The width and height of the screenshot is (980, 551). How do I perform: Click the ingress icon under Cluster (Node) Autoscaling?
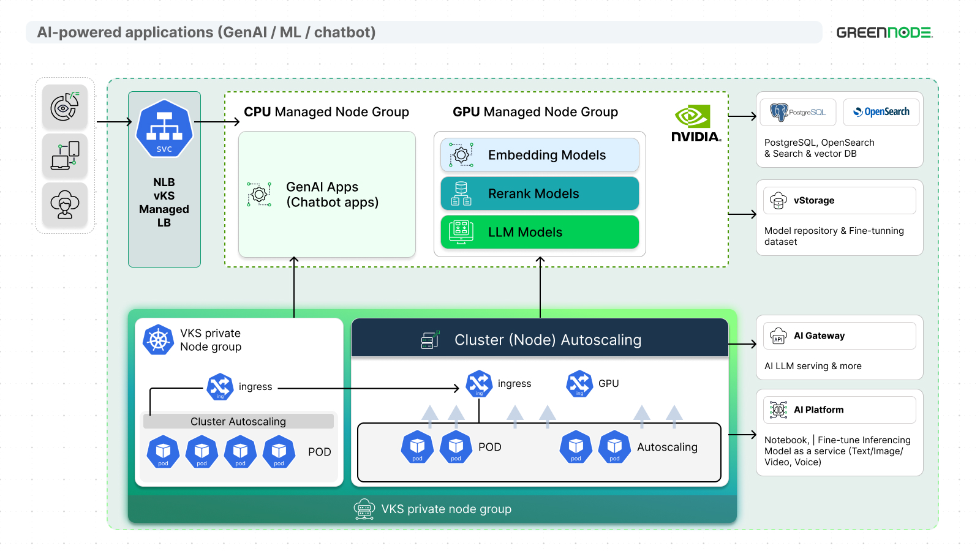(479, 384)
